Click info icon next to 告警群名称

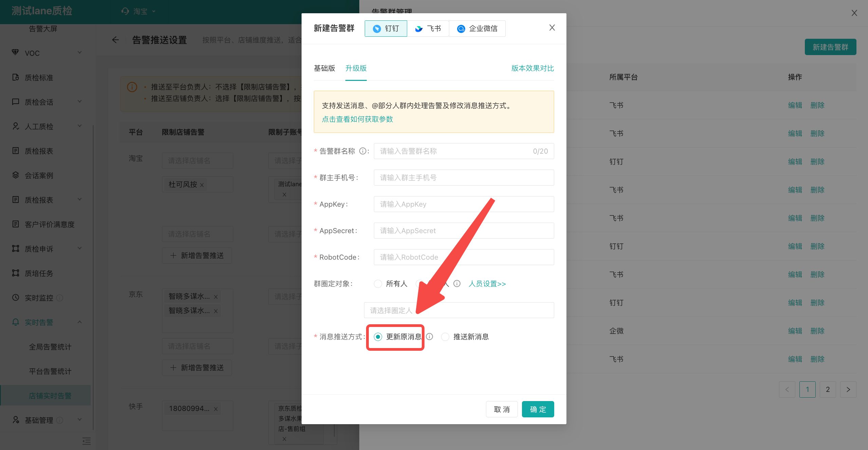pos(363,151)
